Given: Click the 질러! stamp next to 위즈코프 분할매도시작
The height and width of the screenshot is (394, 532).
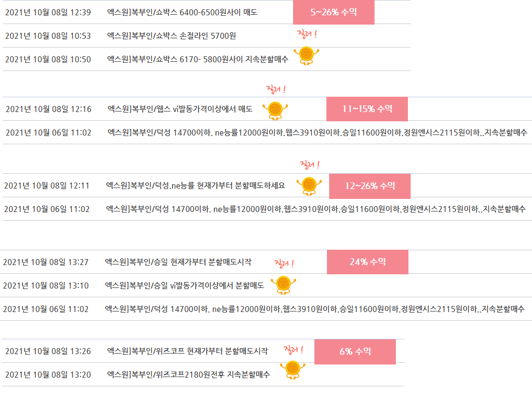Looking at the screenshot, I should 294,350.
